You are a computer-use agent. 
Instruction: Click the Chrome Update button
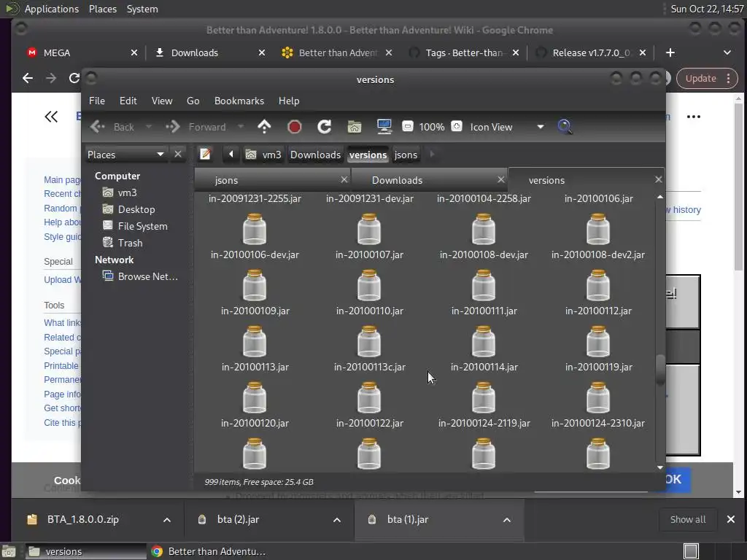click(x=707, y=79)
